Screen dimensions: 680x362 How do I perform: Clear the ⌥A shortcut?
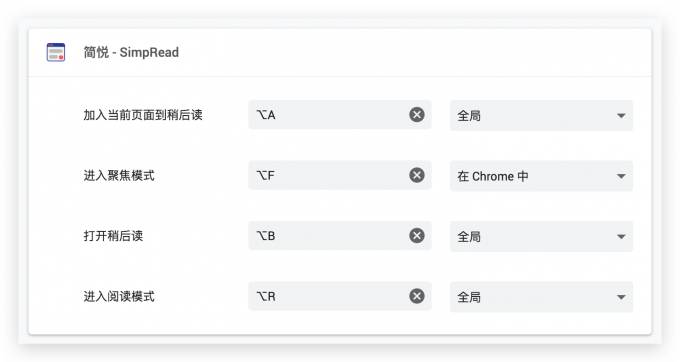click(x=417, y=114)
